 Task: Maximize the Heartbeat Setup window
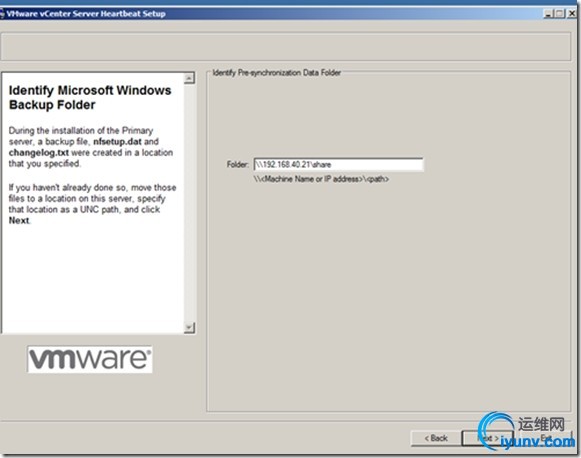click(560, 14)
